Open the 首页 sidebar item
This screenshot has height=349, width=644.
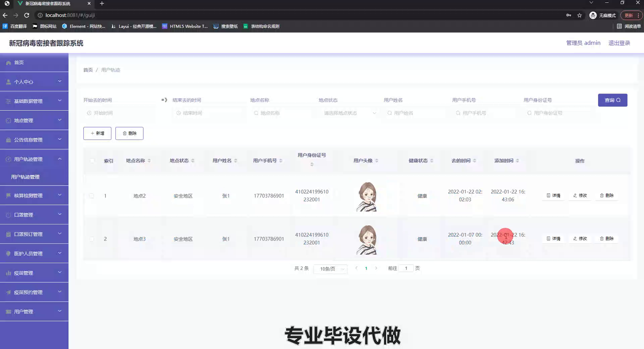pyautogui.click(x=34, y=62)
